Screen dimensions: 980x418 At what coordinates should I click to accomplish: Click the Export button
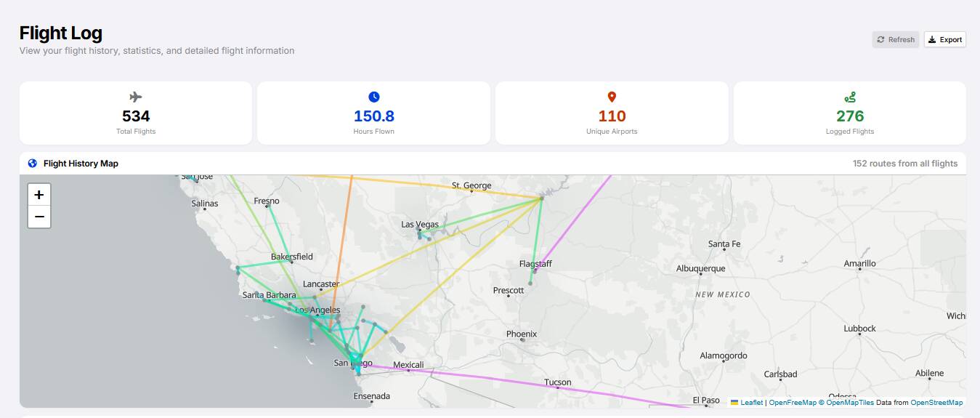tap(945, 39)
